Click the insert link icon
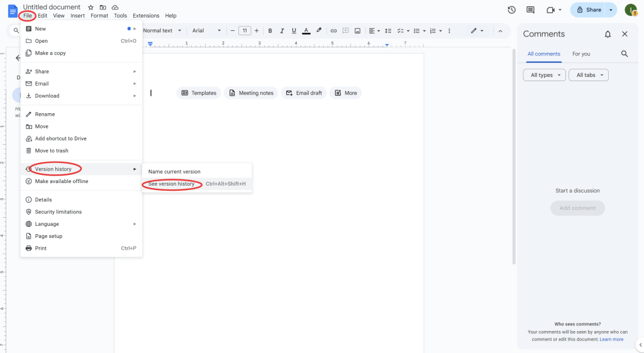 (x=333, y=31)
